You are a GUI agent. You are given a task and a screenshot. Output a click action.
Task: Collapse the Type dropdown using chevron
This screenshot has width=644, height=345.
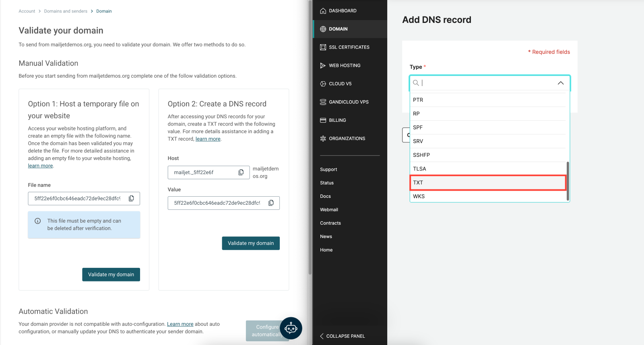pyautogui.click(x=560, y=83)
